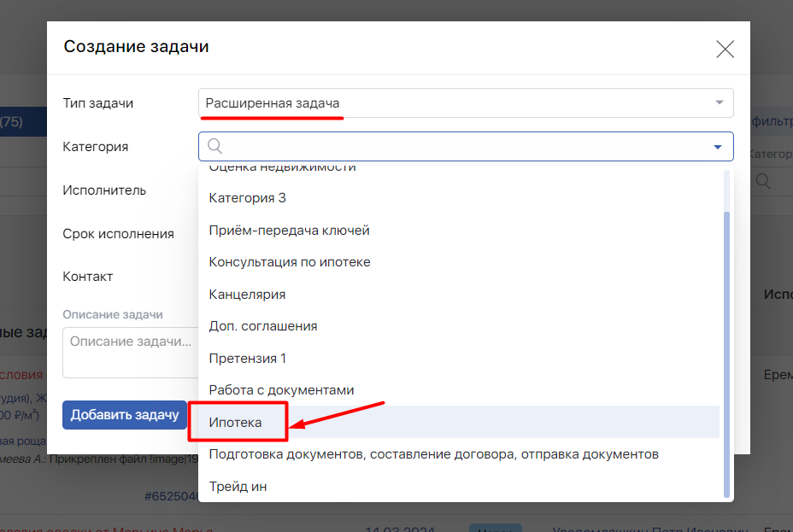Choose Приём-передача ключей option
The height and width of the screenshot is (532, 793).
tap(289, 231)
